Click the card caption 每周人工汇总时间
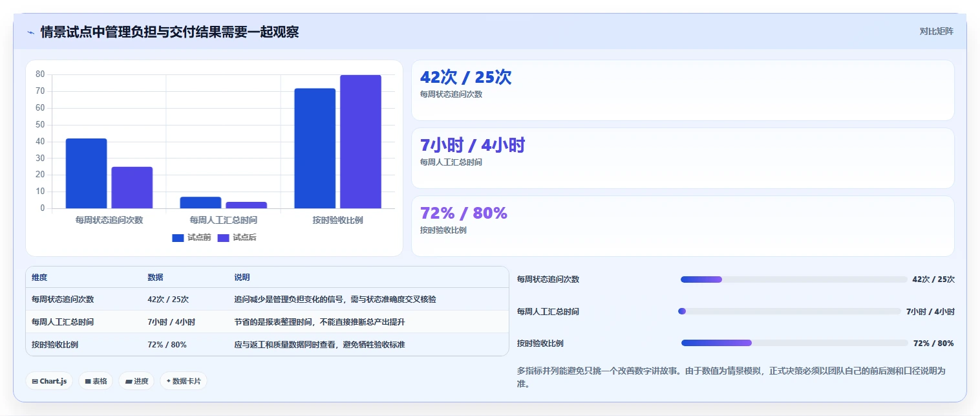This screenshot has width=980, height=416. (x=451, y=162)
